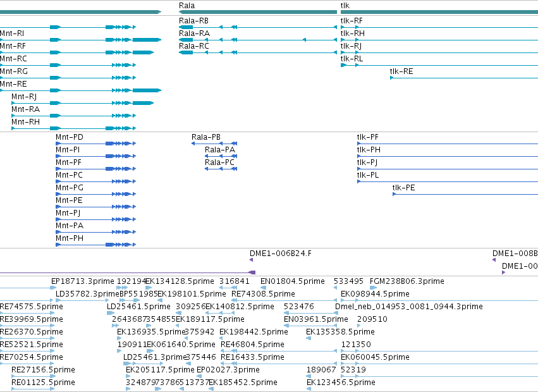Viewport: 538px width, 392px height.
Task: Click transcript label Rala-RA
Action: [194, 34]
